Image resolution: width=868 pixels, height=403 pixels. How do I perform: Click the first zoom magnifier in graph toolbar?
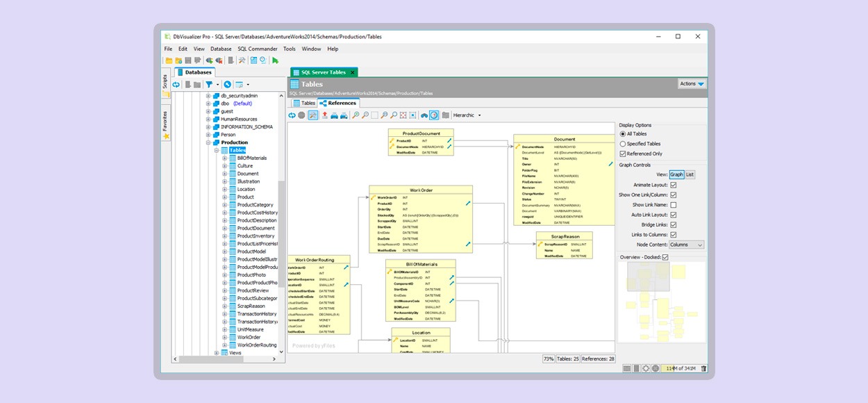pyautogui.click(x=356, y=115)
